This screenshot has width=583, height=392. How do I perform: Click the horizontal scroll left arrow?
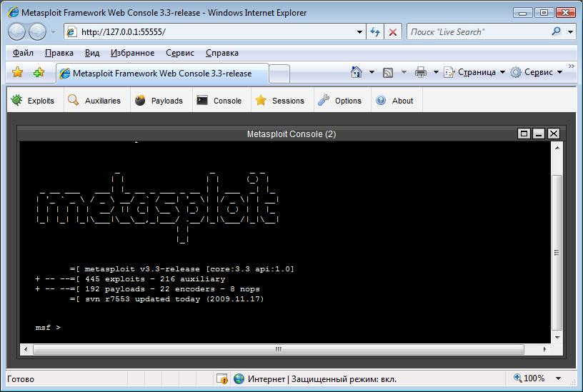(x=26, y=349)
